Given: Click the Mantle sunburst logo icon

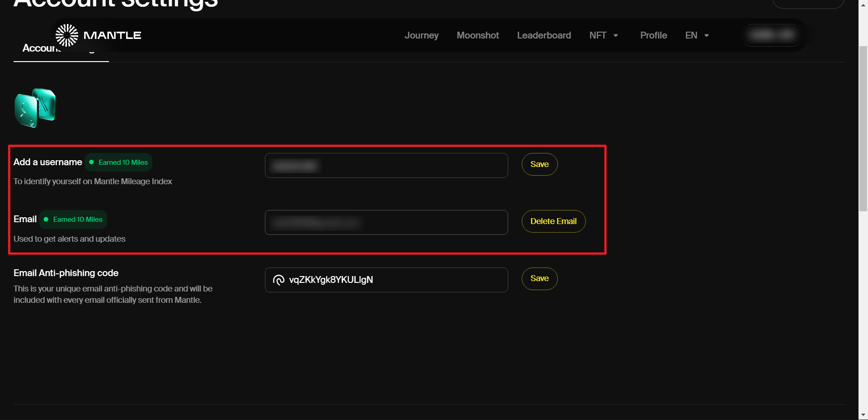Looking at the screenshot, I should 66,35.
